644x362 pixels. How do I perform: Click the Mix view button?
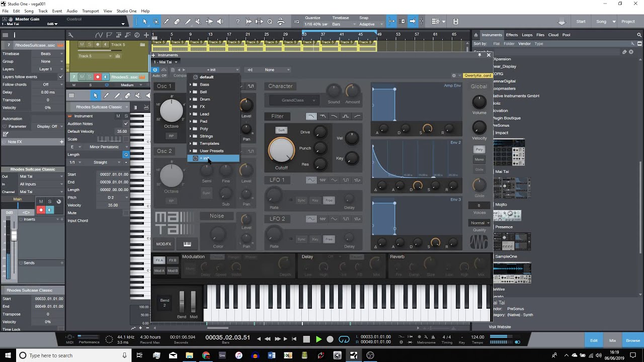pyautogui.click(x=612, y=340)
